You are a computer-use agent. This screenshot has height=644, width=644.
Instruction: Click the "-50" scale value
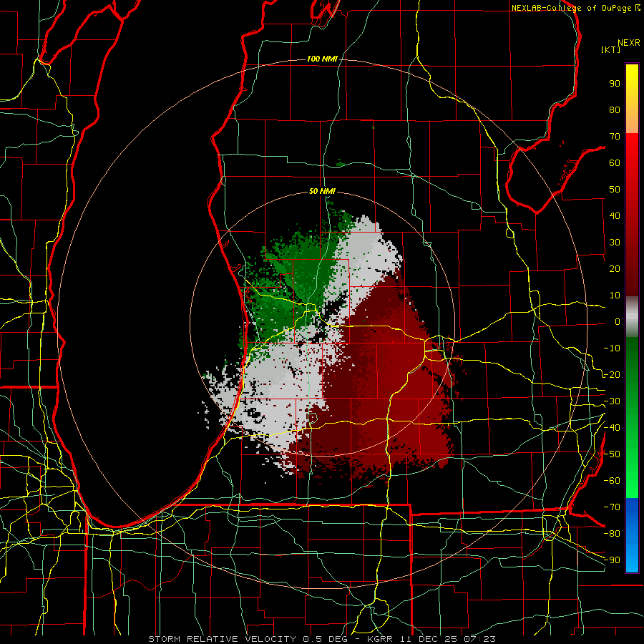(612, 454)
